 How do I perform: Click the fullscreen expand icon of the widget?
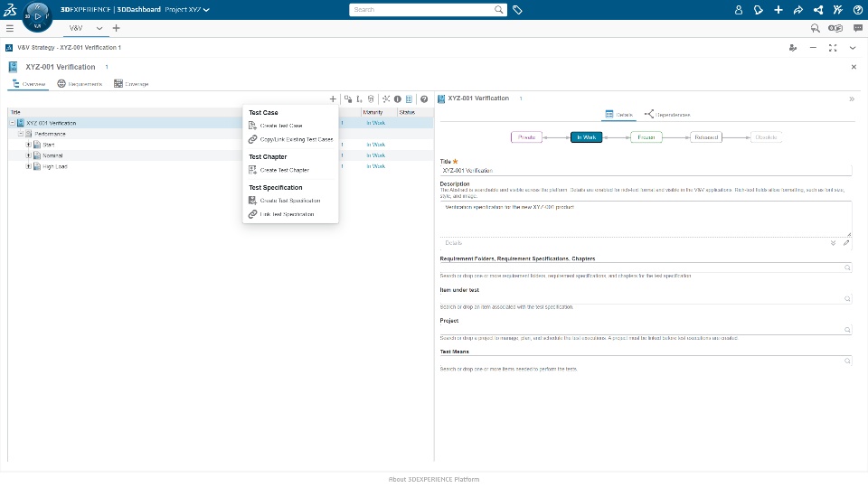(x=833, y=48)
